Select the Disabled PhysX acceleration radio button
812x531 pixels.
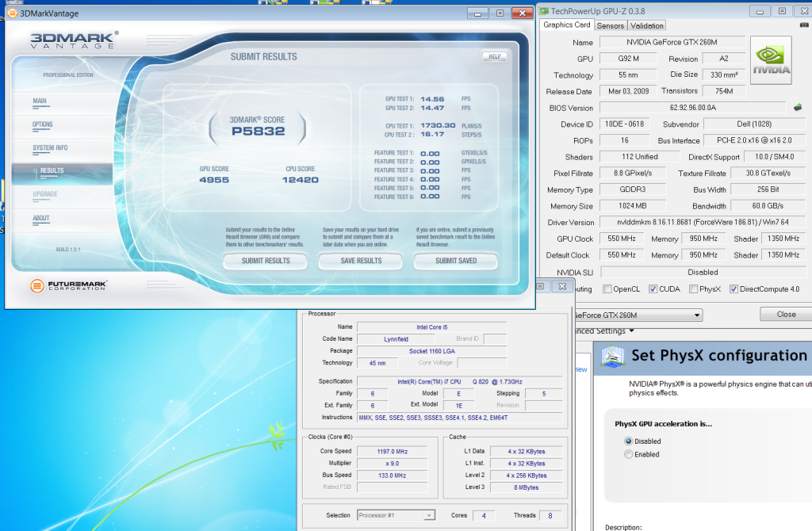629,441
